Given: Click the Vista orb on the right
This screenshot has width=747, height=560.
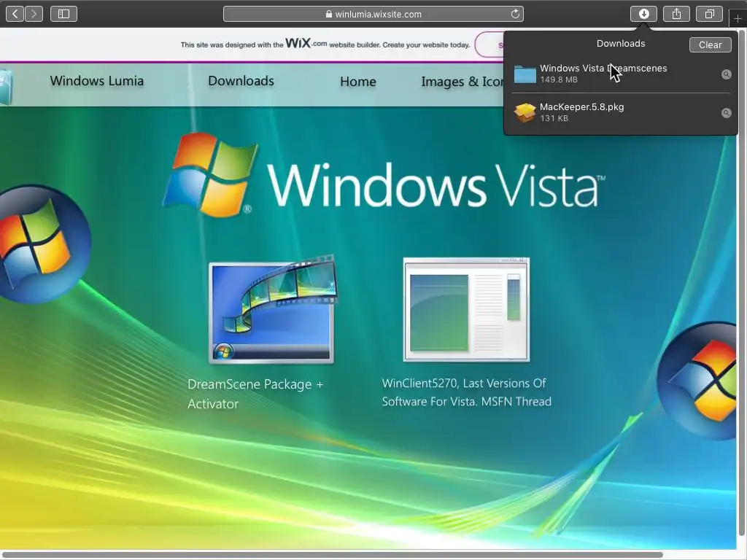Looking at the screenshot, I should [697, 381].
